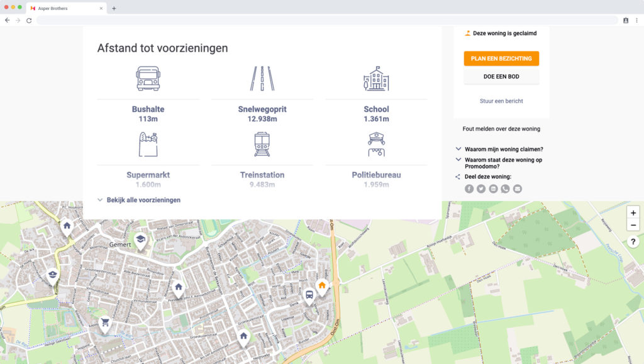Share listing via WhatsApp icon

click(x=505, y=189)
